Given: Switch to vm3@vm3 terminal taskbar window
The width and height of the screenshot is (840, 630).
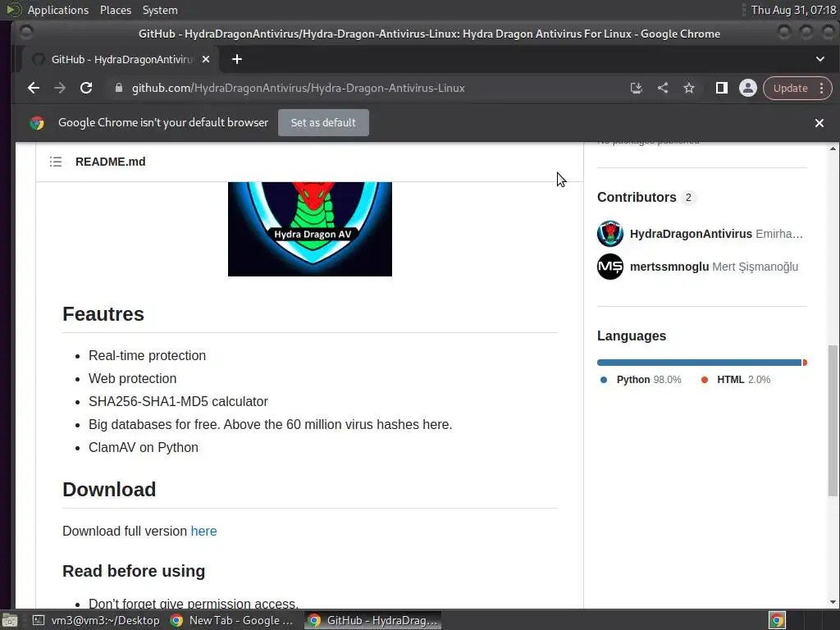Looking at the screenshot, I should [97, 620].
